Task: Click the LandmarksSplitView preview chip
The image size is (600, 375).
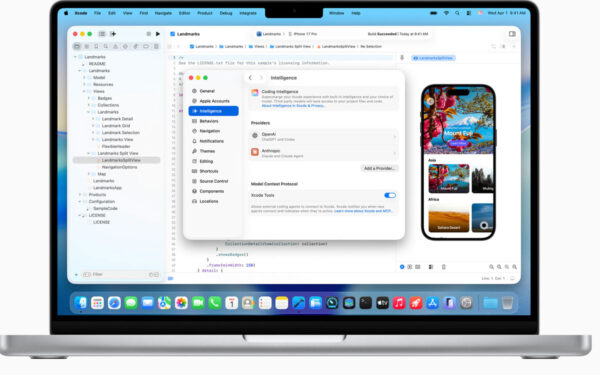Action: click(434, 58)
